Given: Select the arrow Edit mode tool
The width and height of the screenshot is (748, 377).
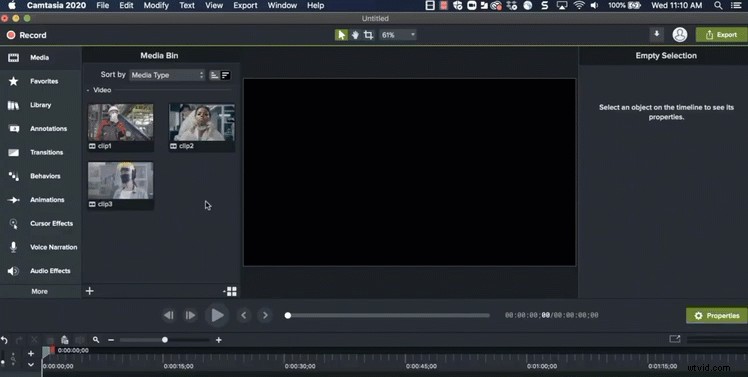Looking at the screenshot, I should pyautogui.click(x=341, y=35).
